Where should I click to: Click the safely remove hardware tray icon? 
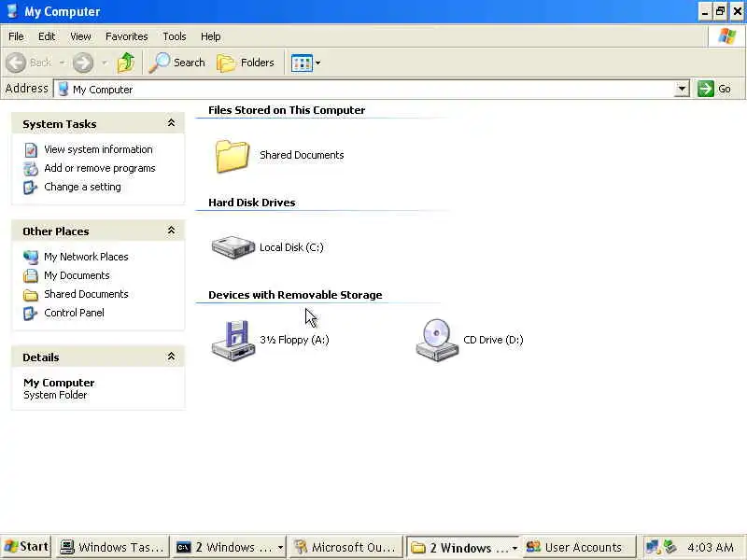[x=669, y=547]
